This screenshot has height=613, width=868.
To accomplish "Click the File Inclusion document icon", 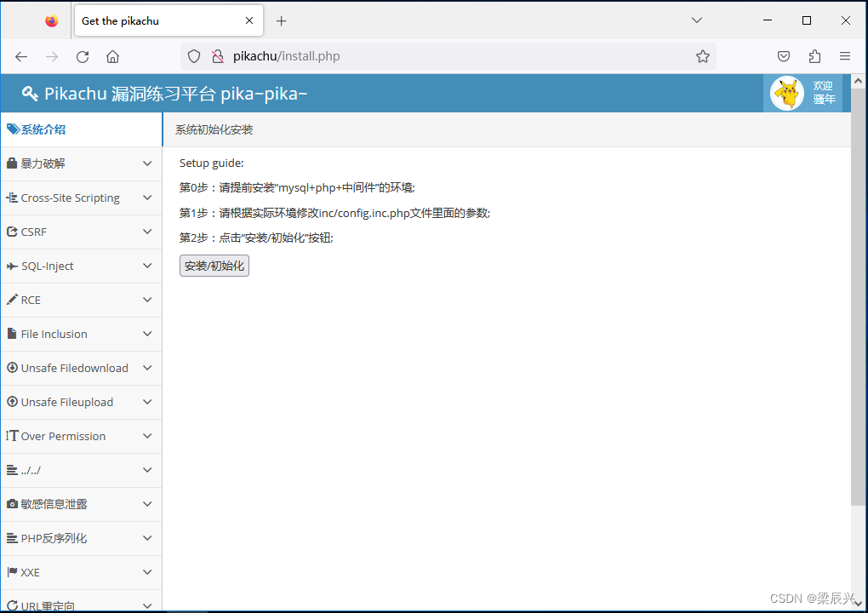I will click(12, 334).
